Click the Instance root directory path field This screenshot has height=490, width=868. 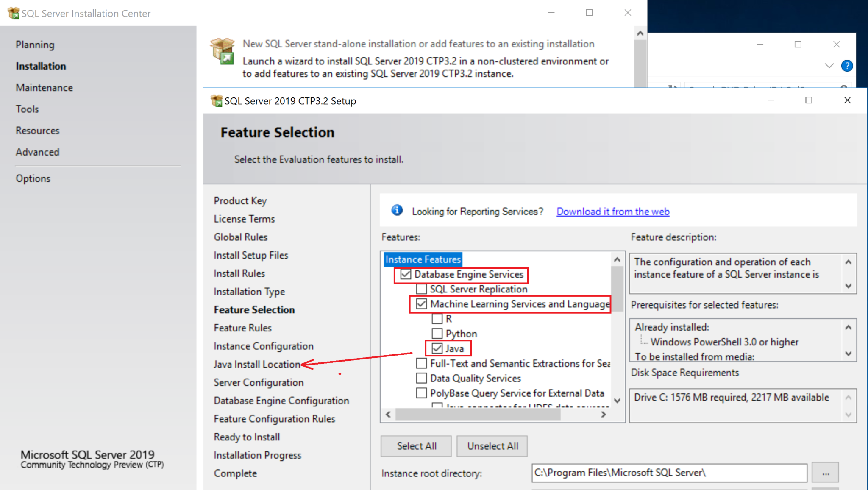point(669,473)
